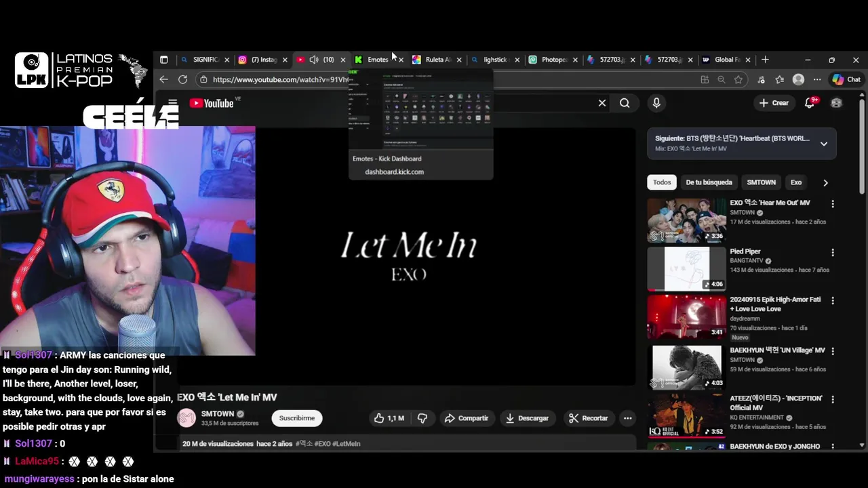Open a new browser tab
The height and width of the screenshot is (488, 868).
(765, 60)
